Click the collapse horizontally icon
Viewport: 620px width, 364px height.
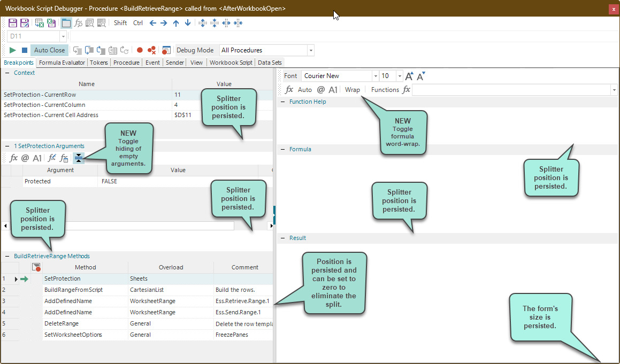pyautogui.click(x=238, y=23)
